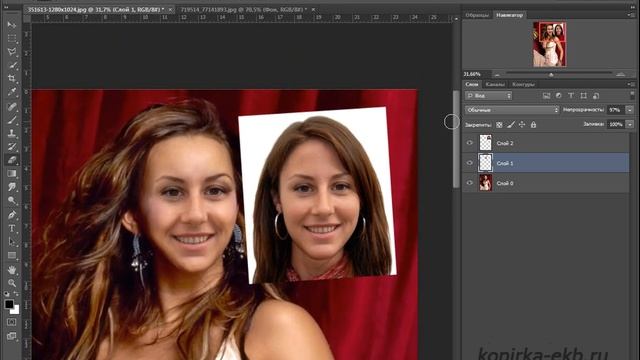Lock layer position
The image size is (640, 360).
click(522, 125)
